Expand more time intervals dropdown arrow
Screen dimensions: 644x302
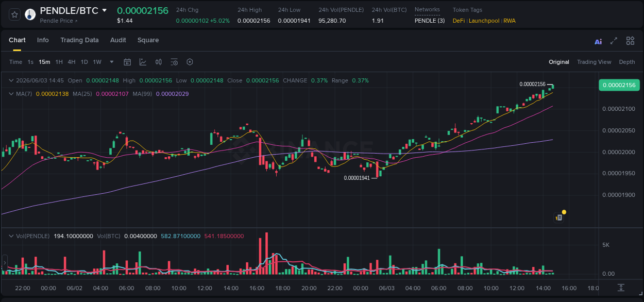[x=112, y=62]
